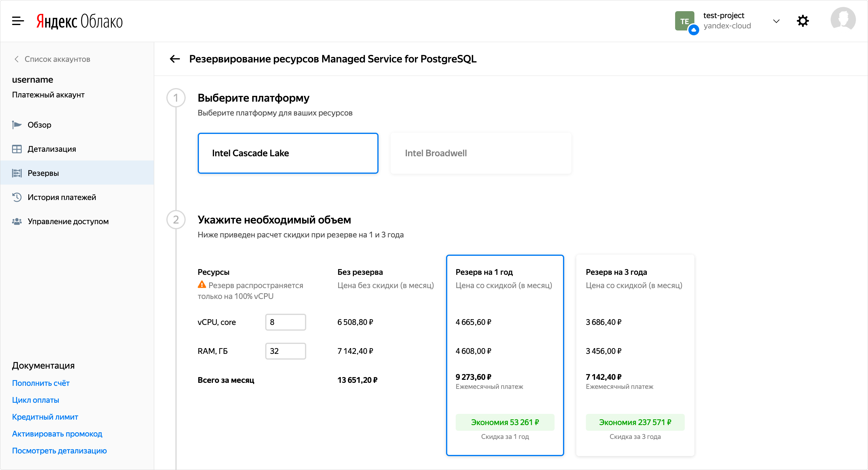Click the Документация heading
The height and width of the screenshot is (470, 868).
43,366
